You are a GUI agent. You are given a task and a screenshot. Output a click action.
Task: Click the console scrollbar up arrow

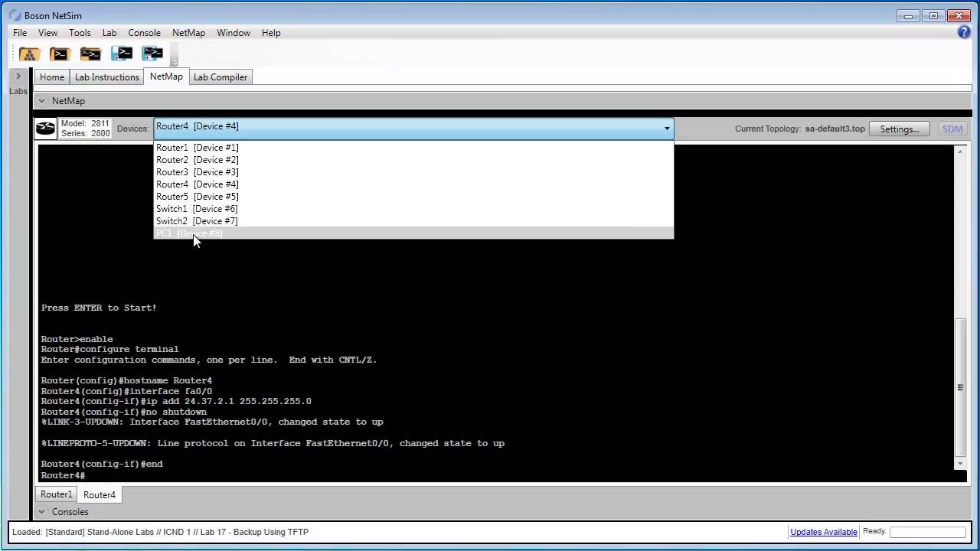(x=960, y=152)
